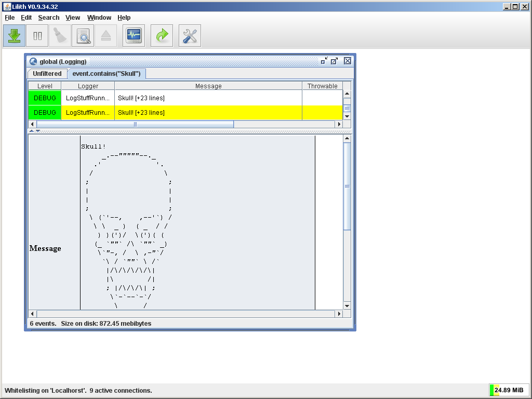Open the Search menu
The height and width of the screenshot is (399, 532).
coord(48,17)
